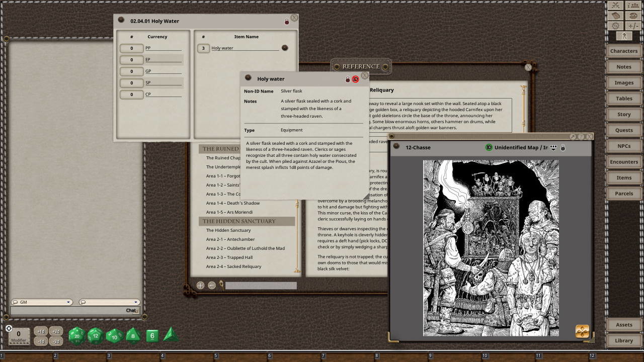Click the crossed-weapons icon in the top toolbar
The width and height of the screenshot is (644, 362).
click(615, 6)
